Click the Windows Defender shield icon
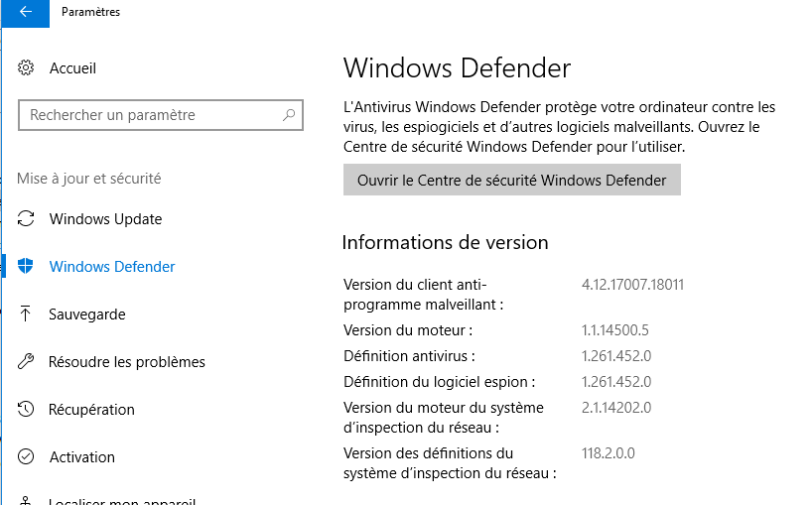812x505 pixels. 26,266
